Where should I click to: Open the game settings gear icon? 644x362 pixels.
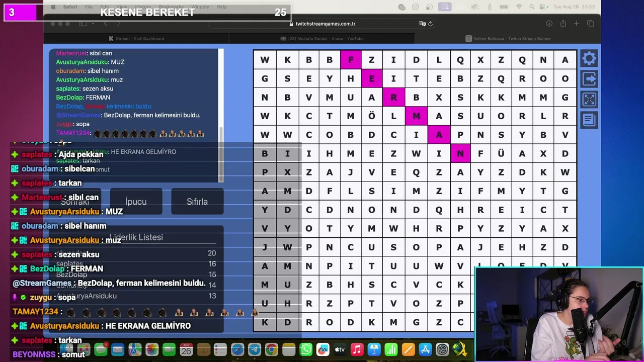pyautogui.click(x=589, y=58)
